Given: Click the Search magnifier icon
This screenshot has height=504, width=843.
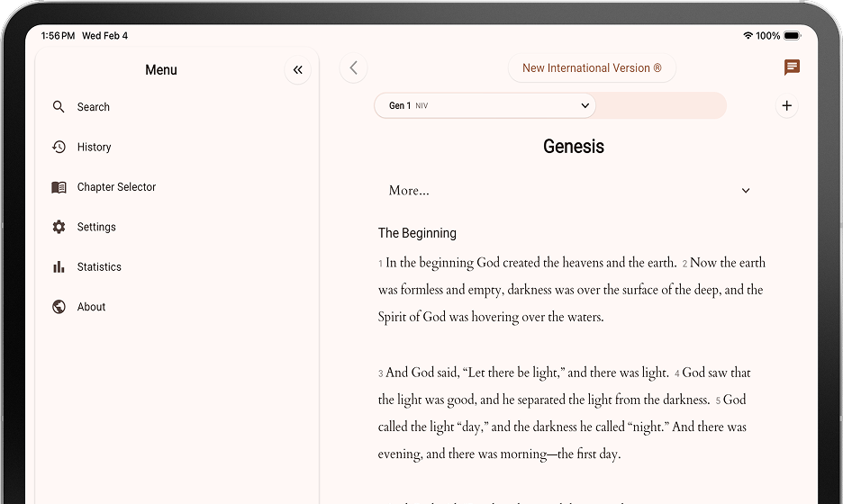Looking at the screenshot, I should pos(59,107).
